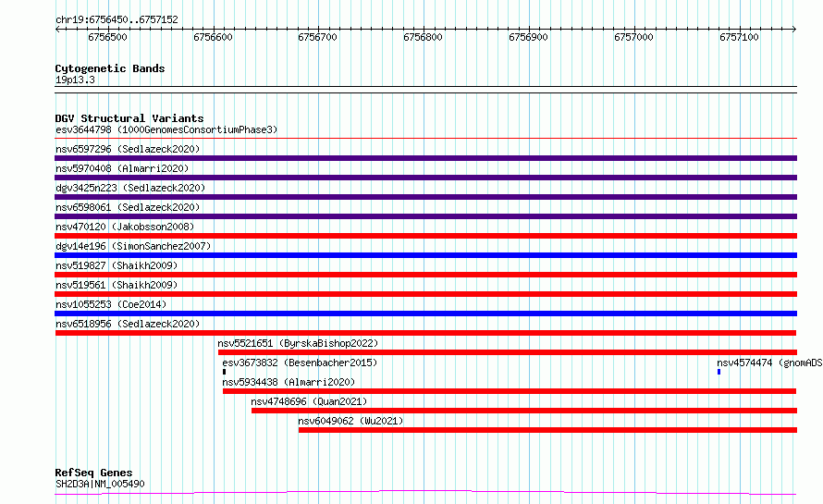Click the DGV Structural Variants track title
The height and width of the screenshot is (504, 823).
point(129,118)
